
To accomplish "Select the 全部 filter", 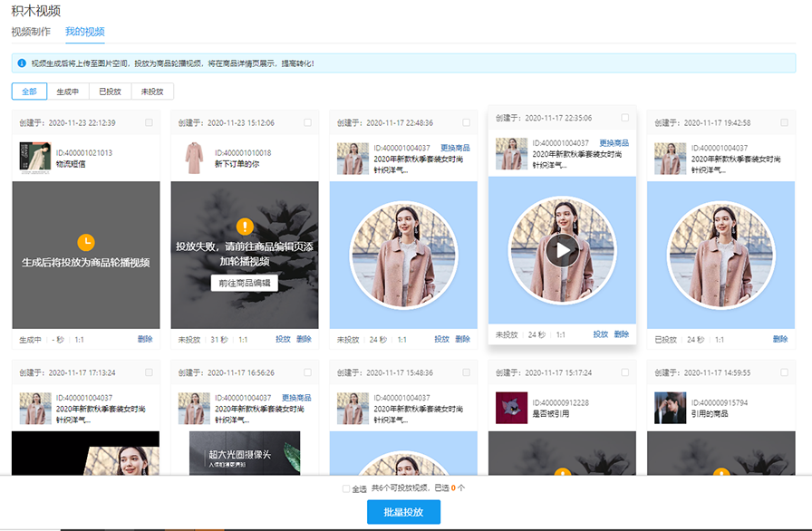I will (x=30, y=92).
